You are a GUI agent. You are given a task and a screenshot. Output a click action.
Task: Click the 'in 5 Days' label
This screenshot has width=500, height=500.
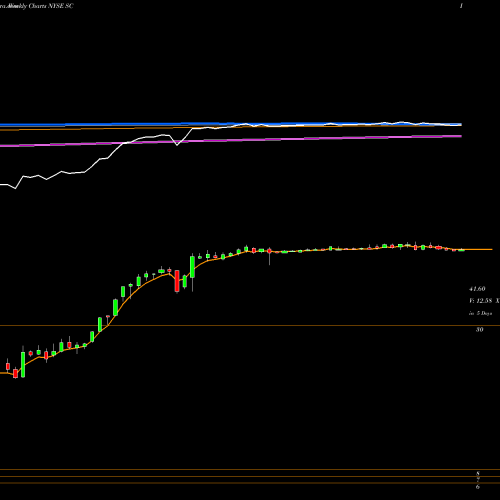coord(480,313)
